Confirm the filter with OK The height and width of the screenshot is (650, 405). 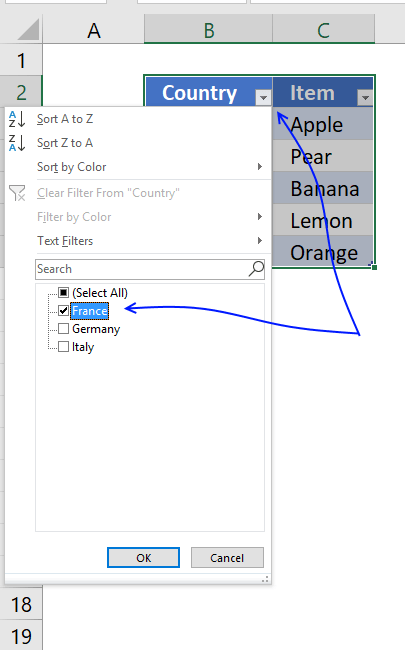tap(143, 558)
